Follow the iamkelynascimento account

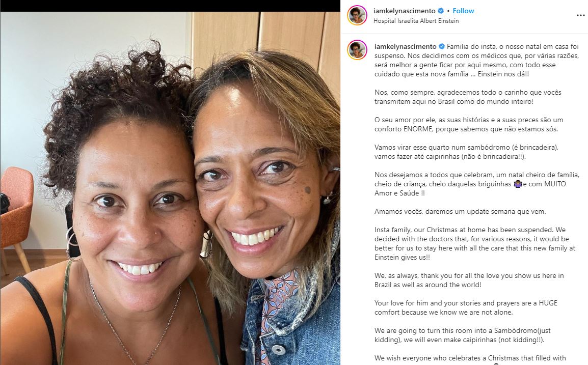[463, 11]
